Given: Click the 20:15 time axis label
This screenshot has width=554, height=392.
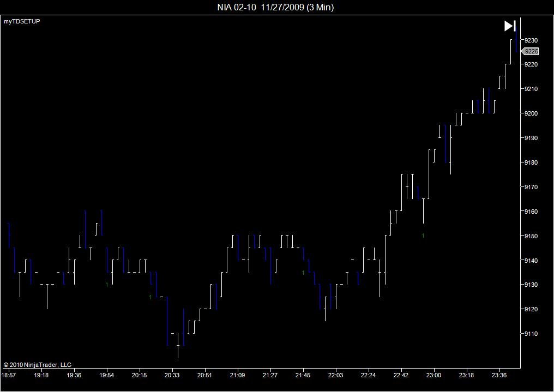Looking at the screenshot, I should (x=139, y=375).
